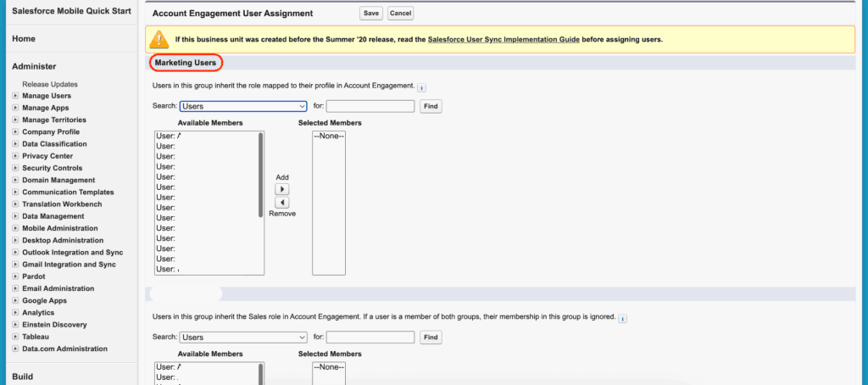Open Company Profile label in sidebar
The height and width of the screenshot is (385, 868).
(51, 131)
